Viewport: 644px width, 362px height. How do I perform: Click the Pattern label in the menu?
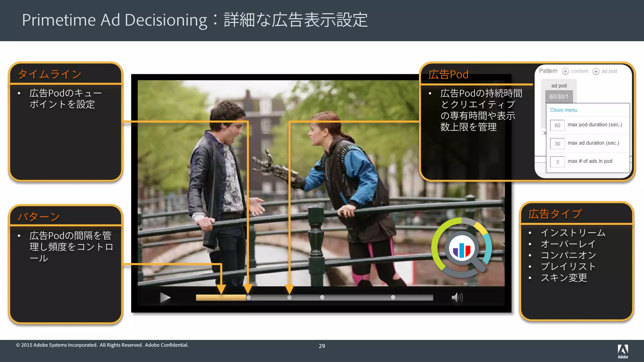[x=548, y=71]
